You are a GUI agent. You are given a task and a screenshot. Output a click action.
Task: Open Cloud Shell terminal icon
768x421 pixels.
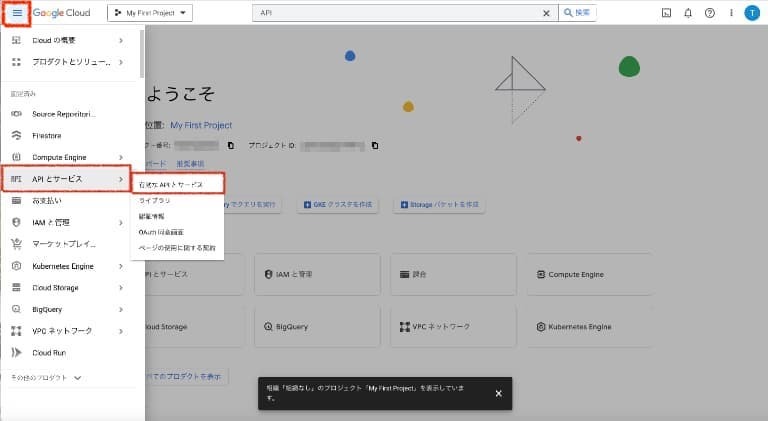coord(666,14)
